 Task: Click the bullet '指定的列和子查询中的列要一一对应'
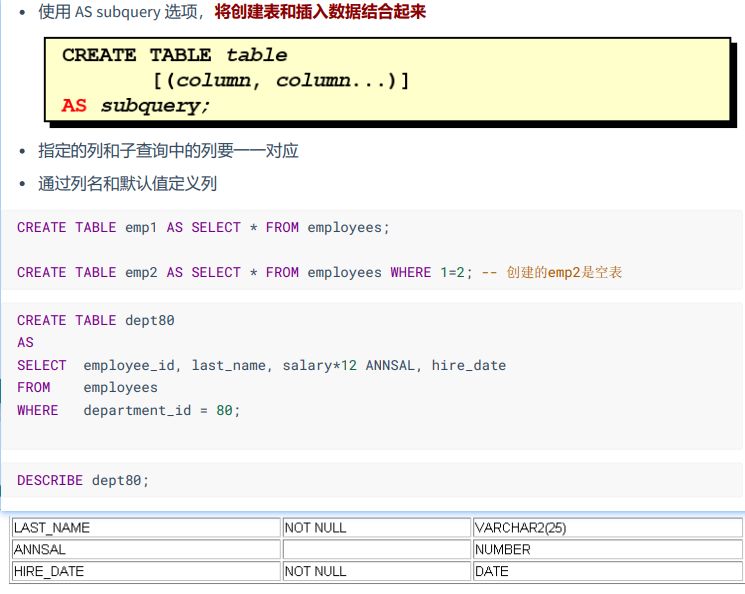(168, 151)
